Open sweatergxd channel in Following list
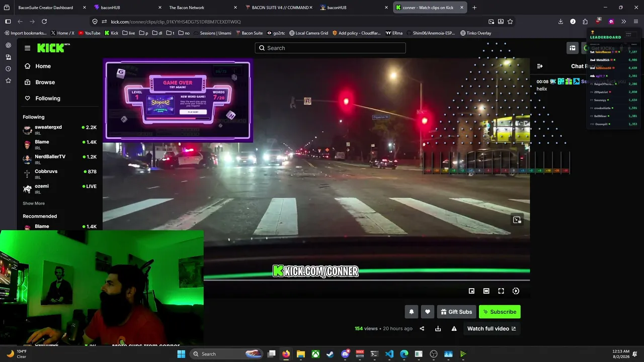The image size is (644, 362). coord(59,130)
